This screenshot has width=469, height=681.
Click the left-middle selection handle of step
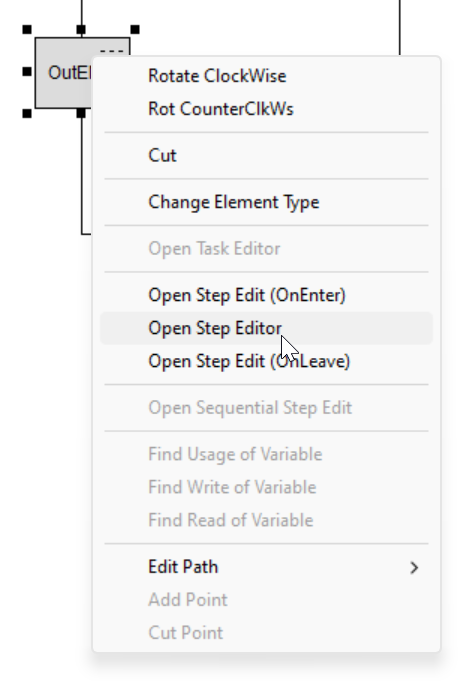(27, 71)
